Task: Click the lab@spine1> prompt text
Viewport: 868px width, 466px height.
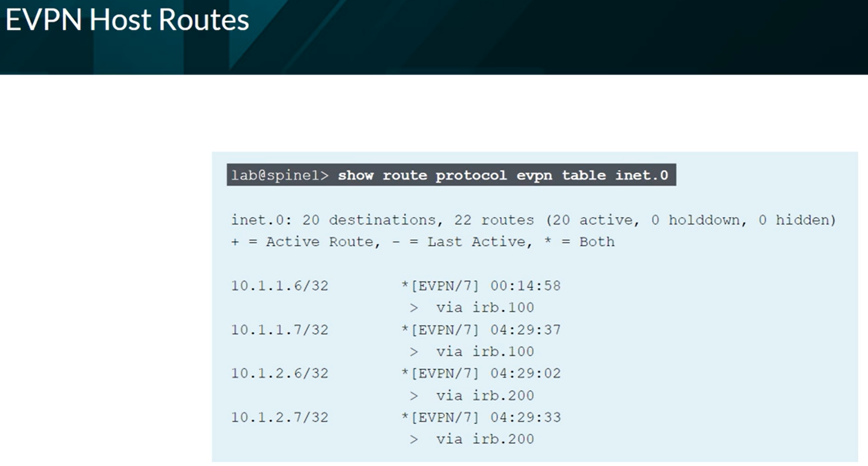Action: (x=280, y=175)
